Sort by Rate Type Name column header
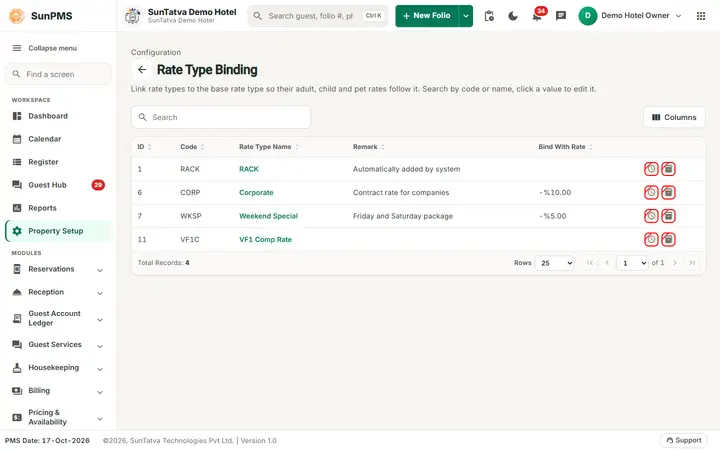The width and height of the screenshot is (720, 450). pos(269,147)
